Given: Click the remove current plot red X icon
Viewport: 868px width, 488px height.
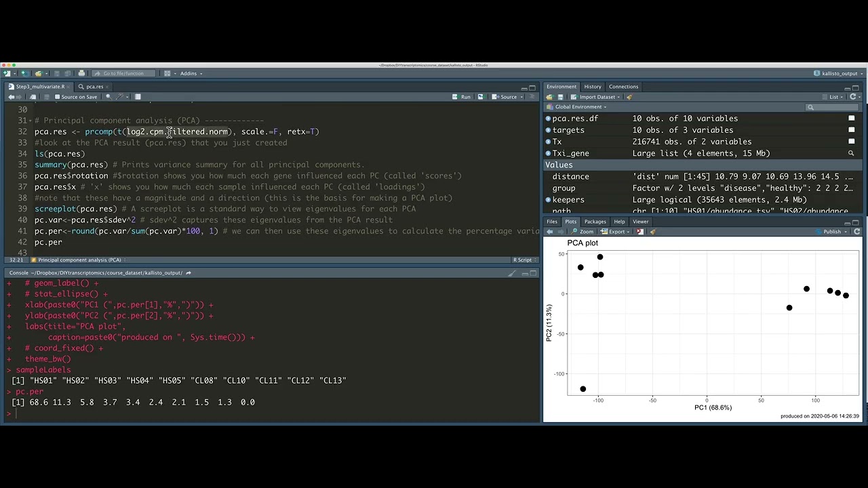Looking at the screenshot, I should pos(639,232).
